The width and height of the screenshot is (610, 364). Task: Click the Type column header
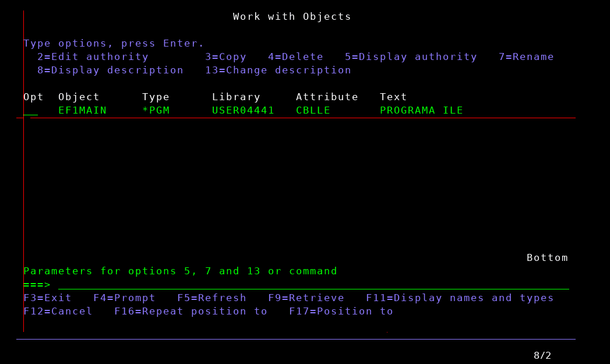point(156,97)
